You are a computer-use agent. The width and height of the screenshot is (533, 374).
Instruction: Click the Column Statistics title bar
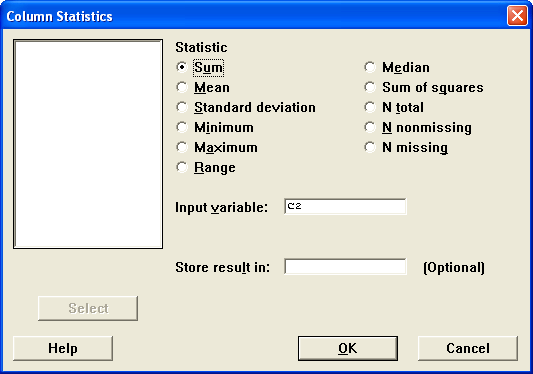pos(255,16)
